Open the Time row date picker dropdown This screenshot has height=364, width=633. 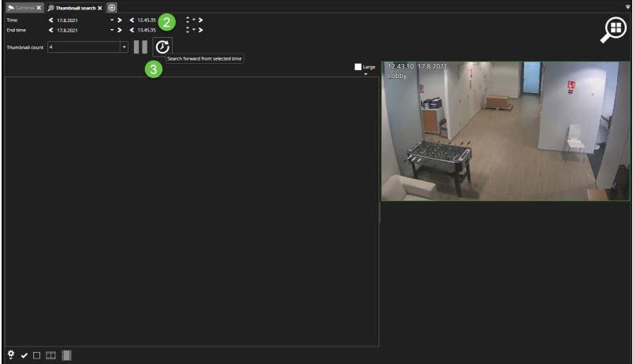[112, 19]
